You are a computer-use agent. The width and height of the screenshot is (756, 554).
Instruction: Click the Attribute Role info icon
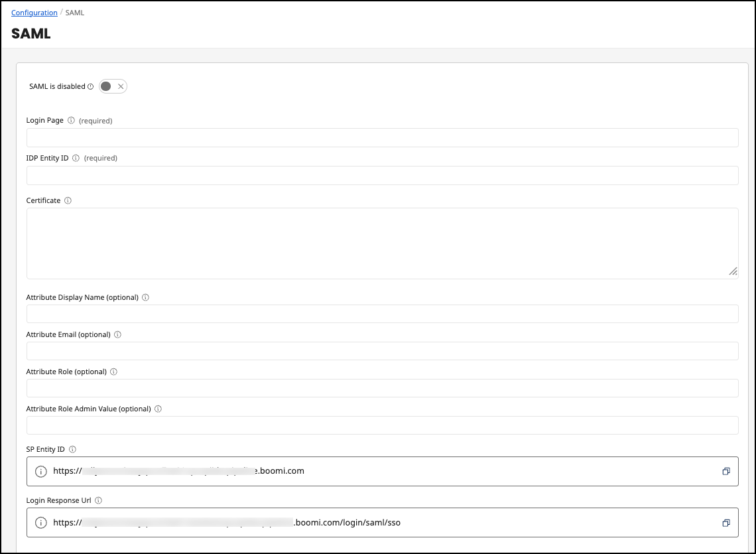(113, 372)
